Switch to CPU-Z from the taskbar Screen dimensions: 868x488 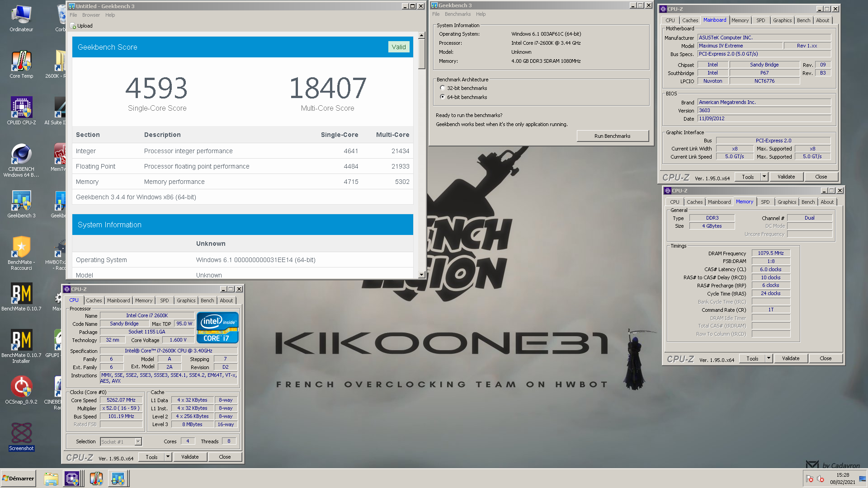[72, 479]
